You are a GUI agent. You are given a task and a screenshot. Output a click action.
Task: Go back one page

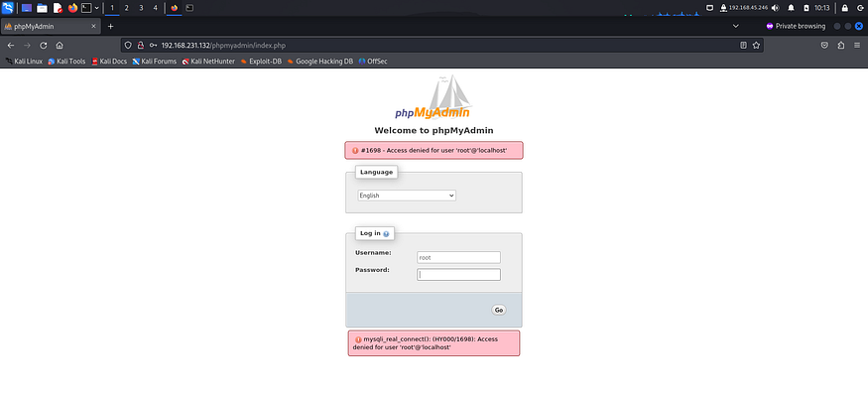click(x=11, y=46)
